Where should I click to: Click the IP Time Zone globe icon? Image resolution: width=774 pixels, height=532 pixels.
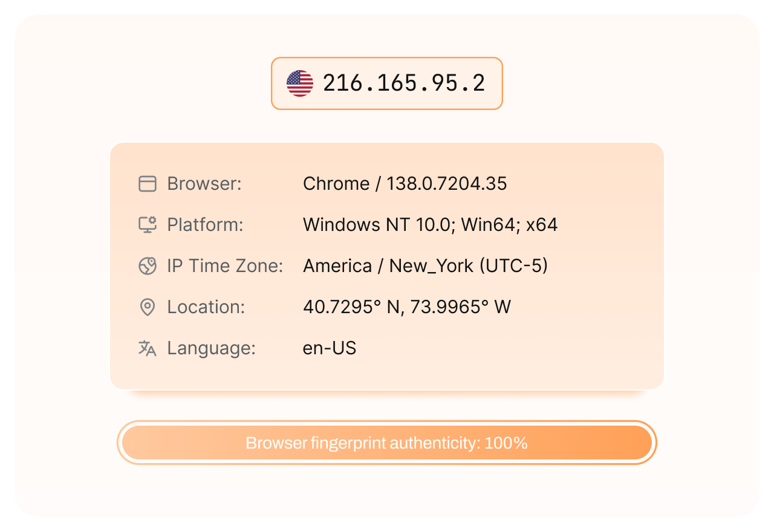pyautogui.click(x=148, y=266)
